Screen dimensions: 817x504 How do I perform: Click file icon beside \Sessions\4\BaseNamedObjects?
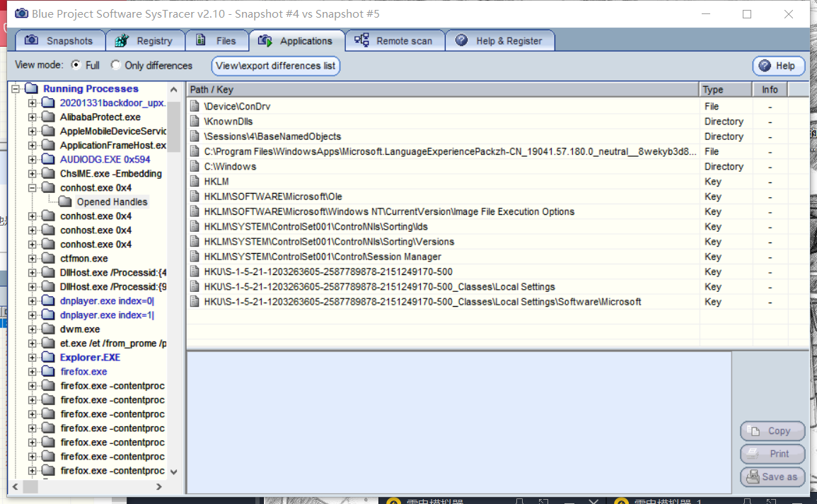[x=195, y=136]
